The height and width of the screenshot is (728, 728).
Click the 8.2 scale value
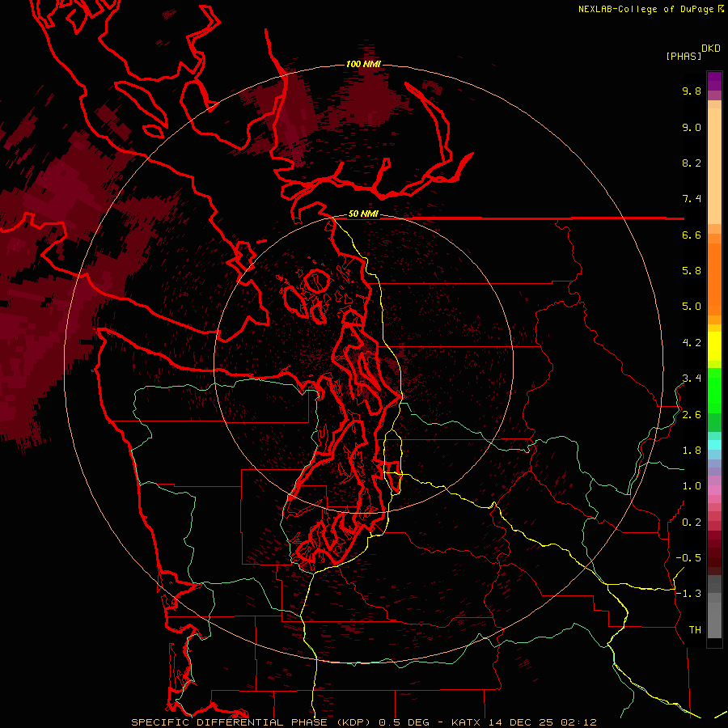click(x=692, y=163)
